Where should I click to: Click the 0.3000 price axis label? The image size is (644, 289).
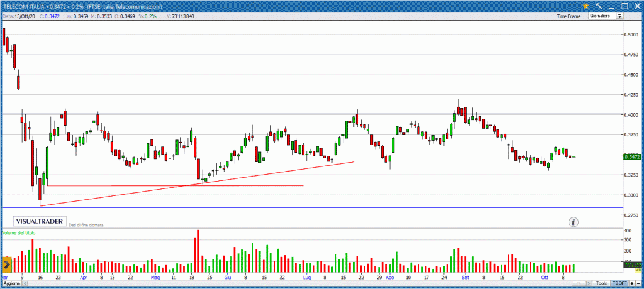633,195
